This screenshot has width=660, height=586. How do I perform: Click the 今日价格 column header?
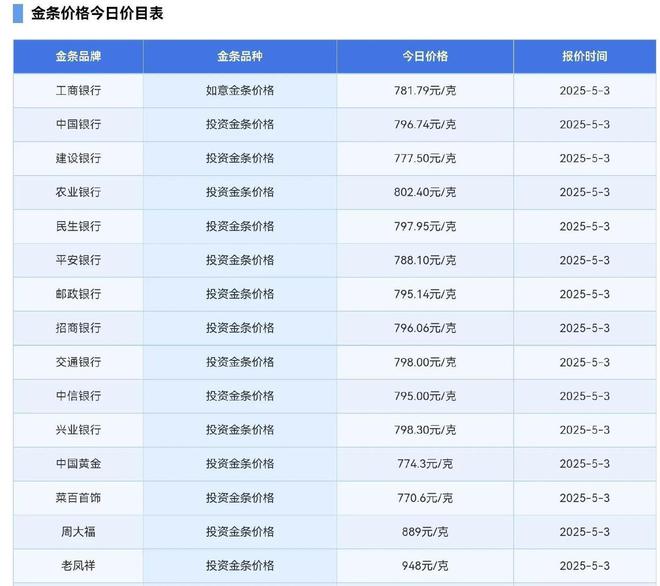[x=425, y=56]
